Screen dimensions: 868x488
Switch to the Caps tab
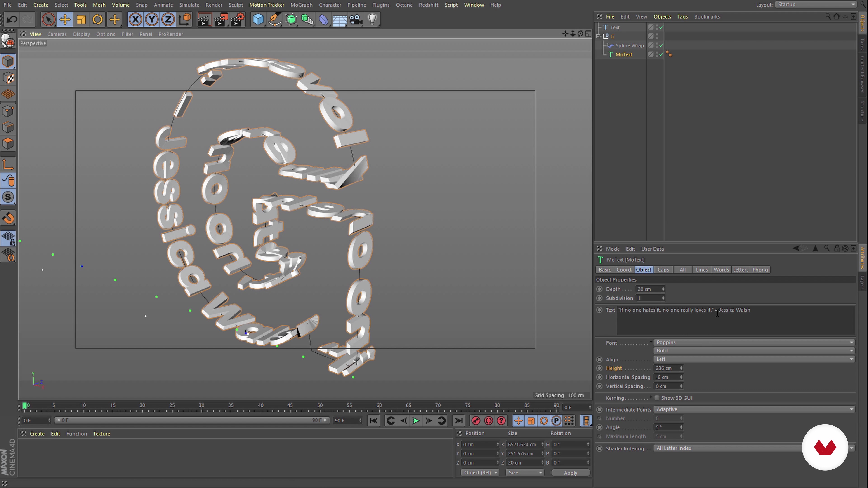[663, 270]
